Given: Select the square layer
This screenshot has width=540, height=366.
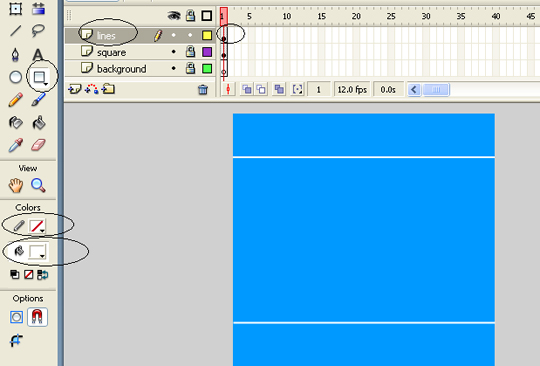Looking at the screenshot, I should point(111,52).
